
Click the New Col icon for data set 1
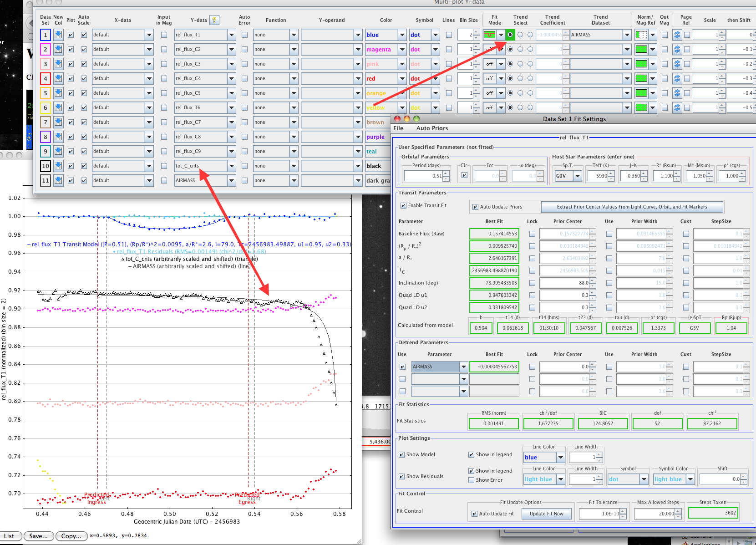(x=58, y=35)
